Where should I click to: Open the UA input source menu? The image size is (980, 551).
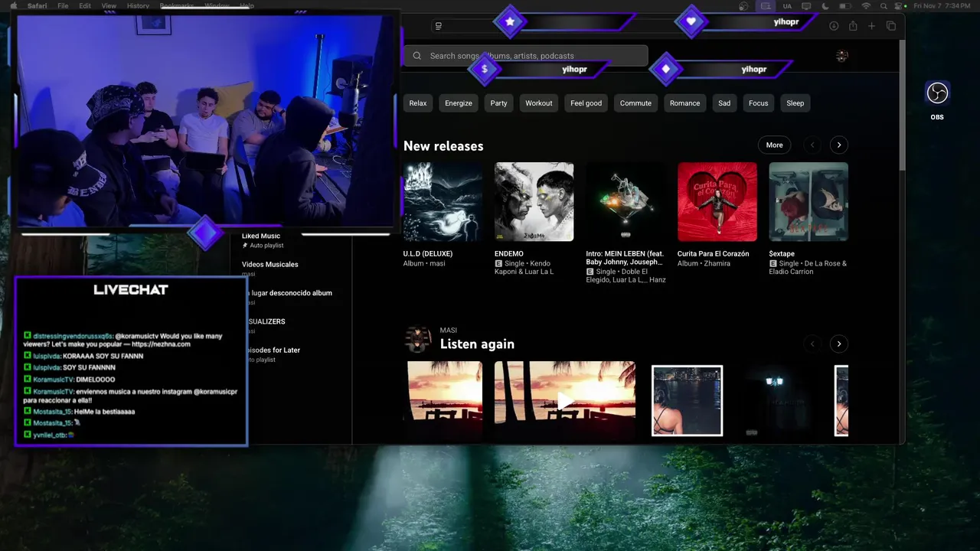pyautogui.click(x=787, y=5)
